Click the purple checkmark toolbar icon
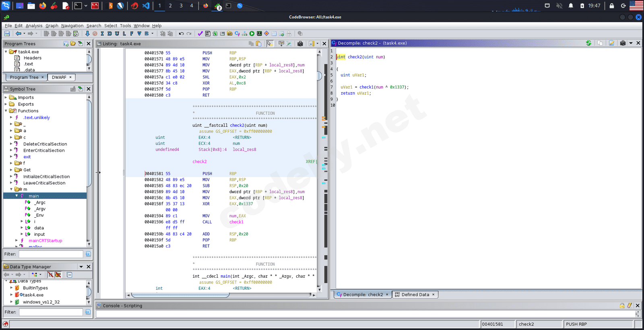The height and width of the screenshot is (330, 644). tap(200, 34)
